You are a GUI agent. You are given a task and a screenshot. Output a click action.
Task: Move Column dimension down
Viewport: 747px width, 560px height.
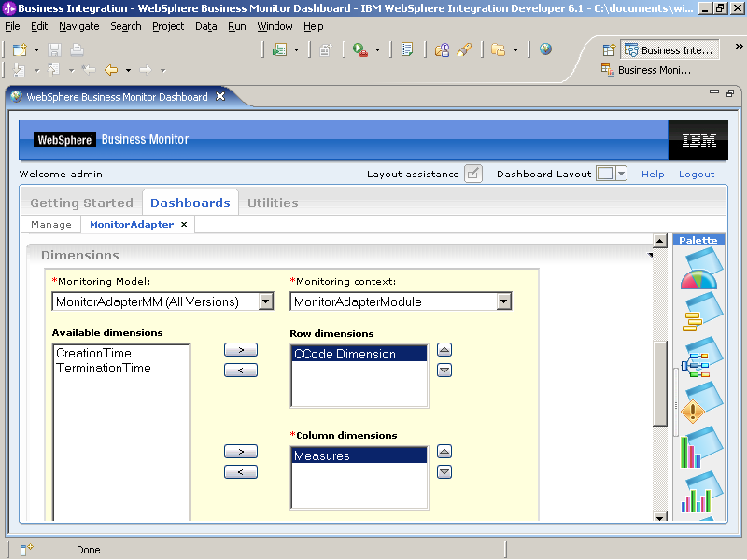click(x=444, y=472)
